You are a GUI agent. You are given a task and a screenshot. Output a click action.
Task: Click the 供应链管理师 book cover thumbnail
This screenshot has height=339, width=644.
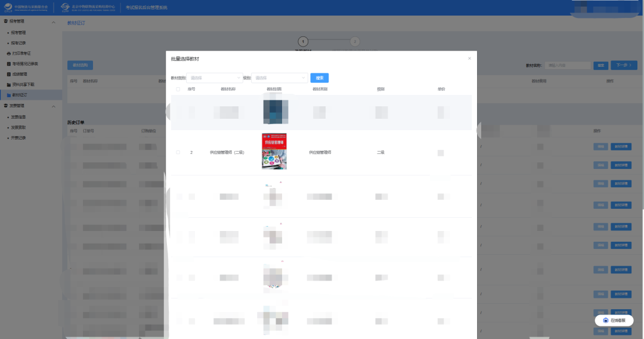274,151
